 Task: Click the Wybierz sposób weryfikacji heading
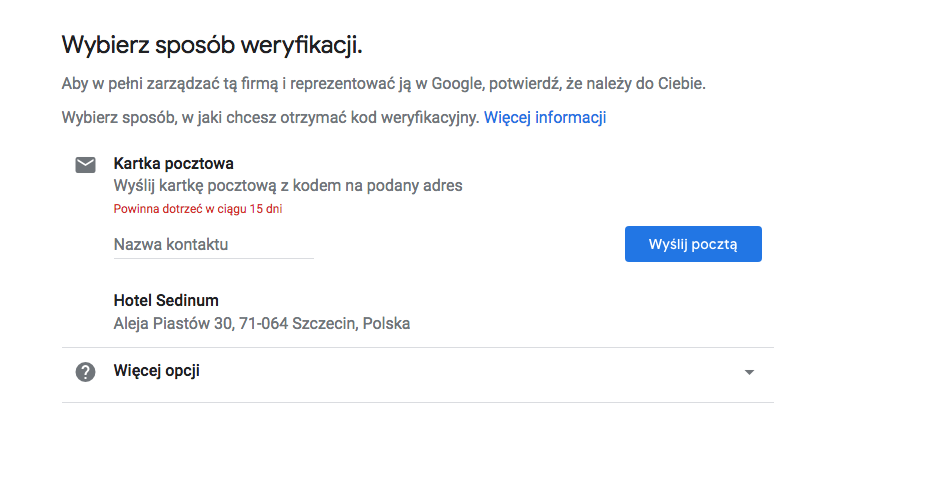coord(212,45)
